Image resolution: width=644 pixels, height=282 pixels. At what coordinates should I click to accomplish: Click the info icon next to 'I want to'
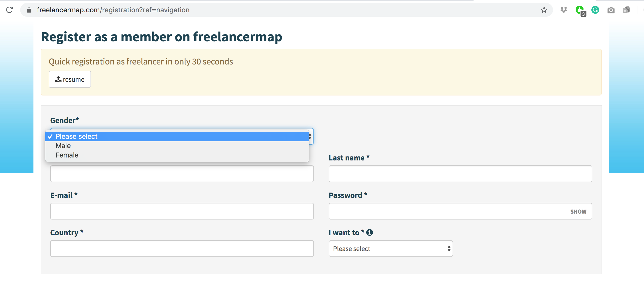pyautogui.click(x=369, y=232)
